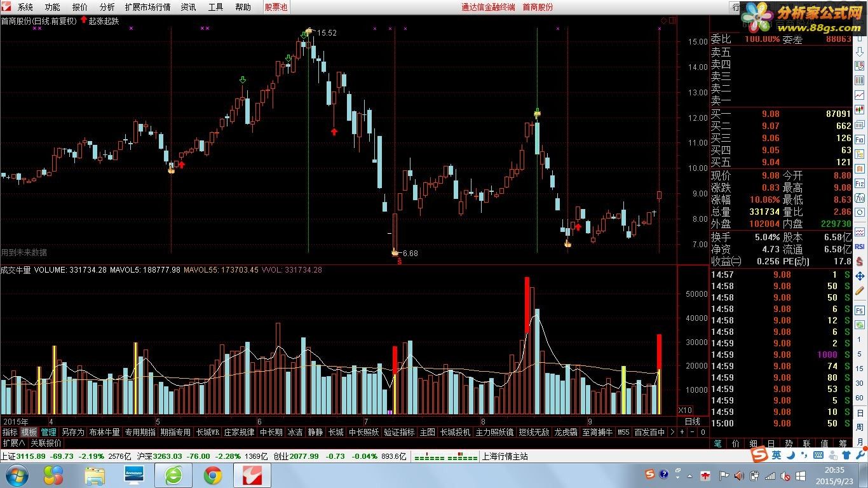Open the news document icon in right toolbar
Viewport: 868px width, 488px height.
(860, 124)
